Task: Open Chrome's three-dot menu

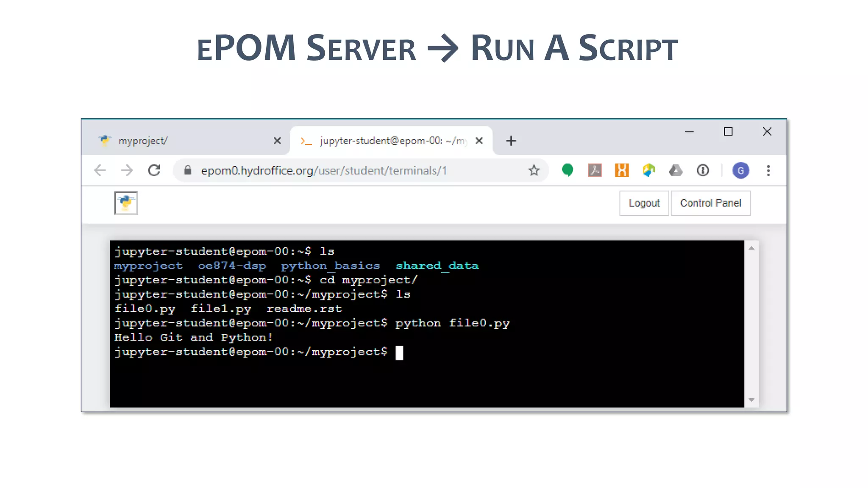Action: [x=768, y=170]
